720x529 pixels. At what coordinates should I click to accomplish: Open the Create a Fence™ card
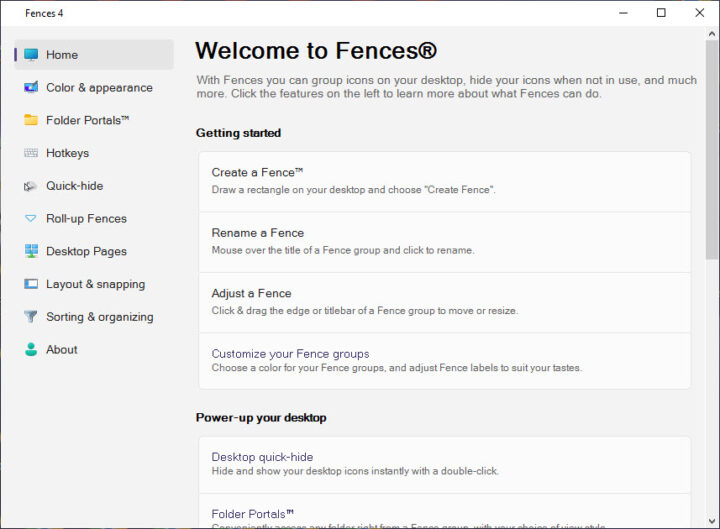tap(444, 182)
